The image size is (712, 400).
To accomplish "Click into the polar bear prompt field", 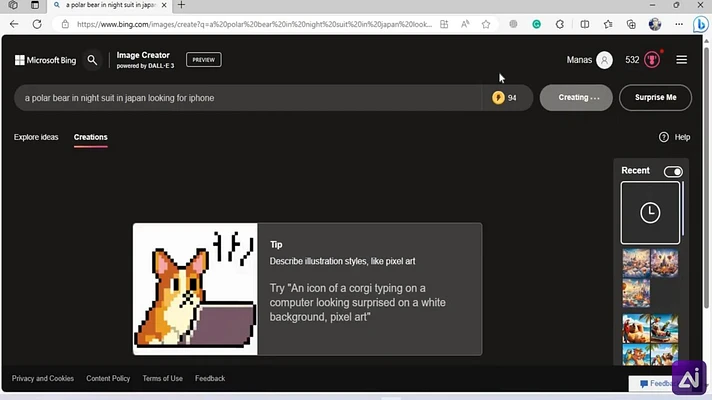I will (247, 98).
